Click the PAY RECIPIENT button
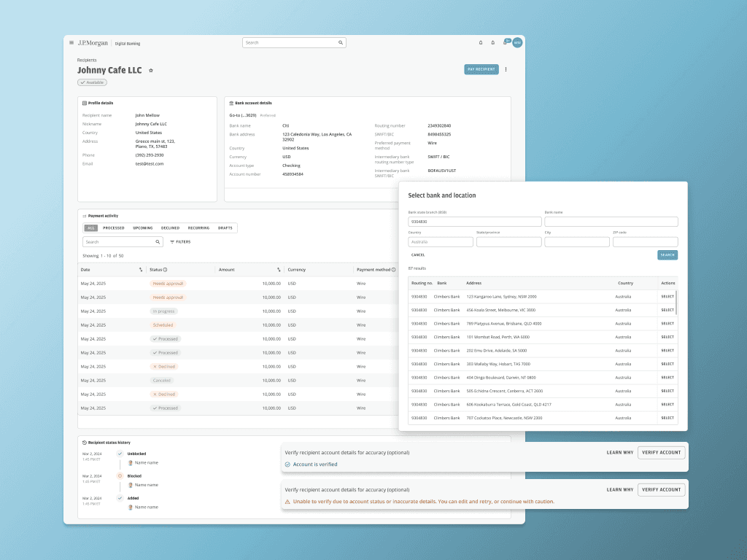 [481, 69]
